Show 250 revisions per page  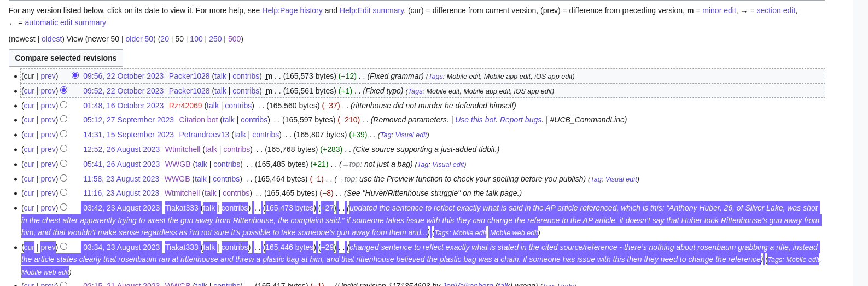click(215, 39)
